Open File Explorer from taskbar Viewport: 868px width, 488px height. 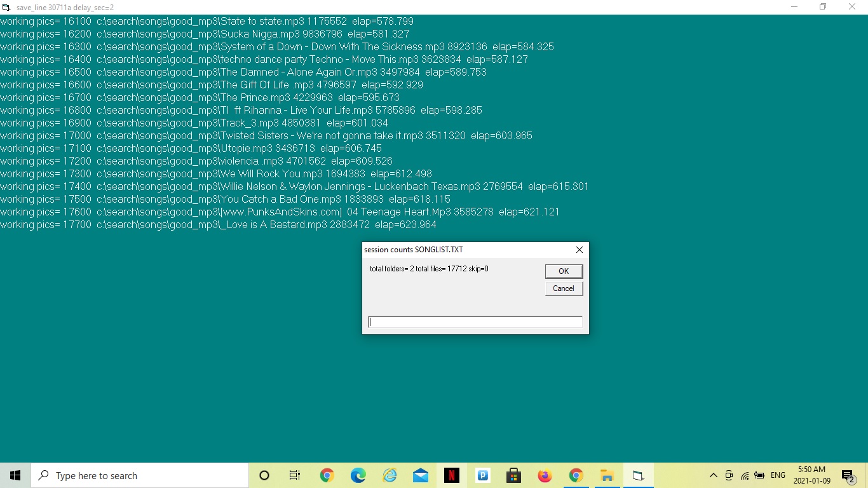[607, 475]
